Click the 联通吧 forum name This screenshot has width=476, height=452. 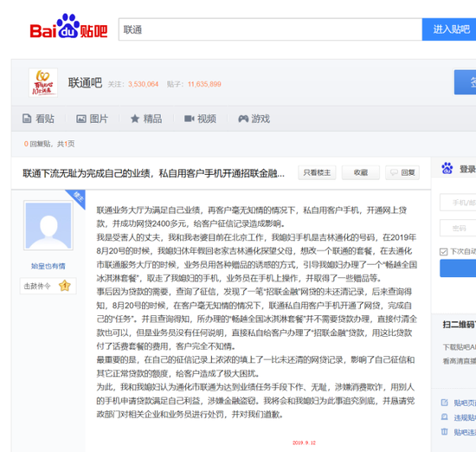(85, 83)
